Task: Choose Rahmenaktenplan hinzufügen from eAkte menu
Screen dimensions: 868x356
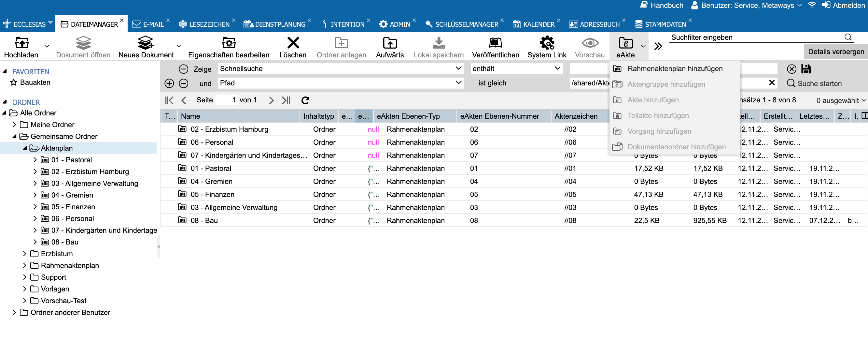Action: [x=675, y=68]
